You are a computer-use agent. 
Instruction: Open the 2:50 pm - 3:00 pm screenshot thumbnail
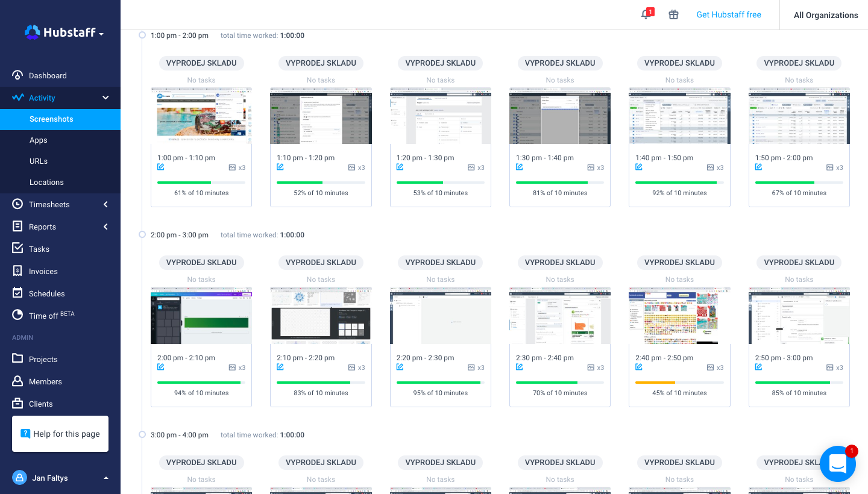(x=799, y=315)
